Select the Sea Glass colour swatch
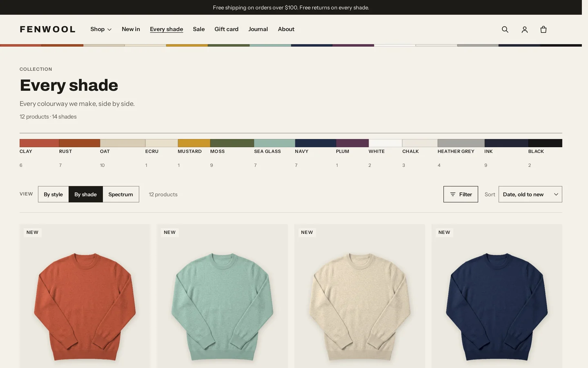Viewport: 588px width, 368px height. 275,143
